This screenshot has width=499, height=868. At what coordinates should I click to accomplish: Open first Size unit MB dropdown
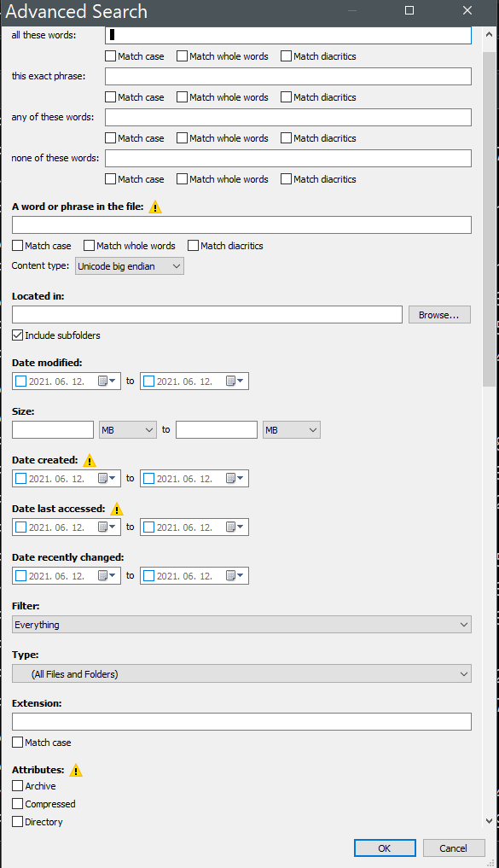[x=127, y=429]
